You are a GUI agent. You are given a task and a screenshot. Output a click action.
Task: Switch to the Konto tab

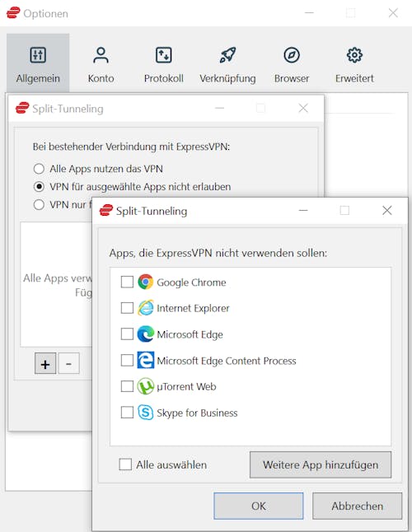point(101,63)
